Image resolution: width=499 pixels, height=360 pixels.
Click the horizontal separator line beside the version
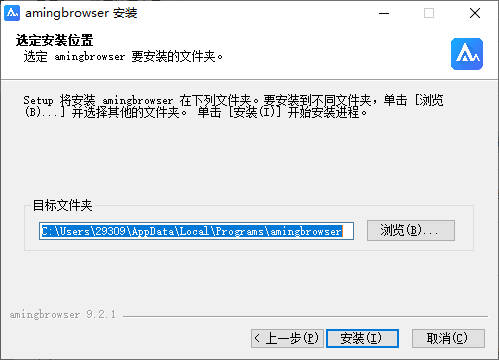[305, 316]
